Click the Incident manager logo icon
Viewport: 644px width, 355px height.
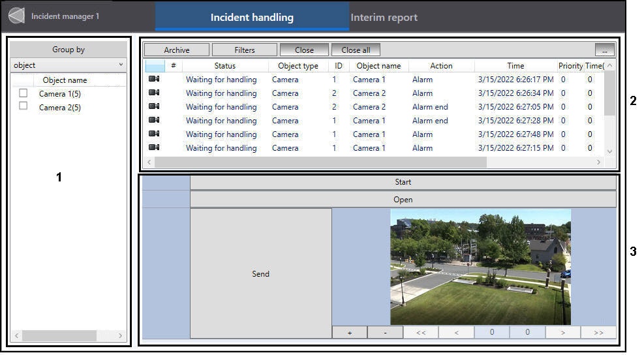pyautogui.click(x=16, y=16)
